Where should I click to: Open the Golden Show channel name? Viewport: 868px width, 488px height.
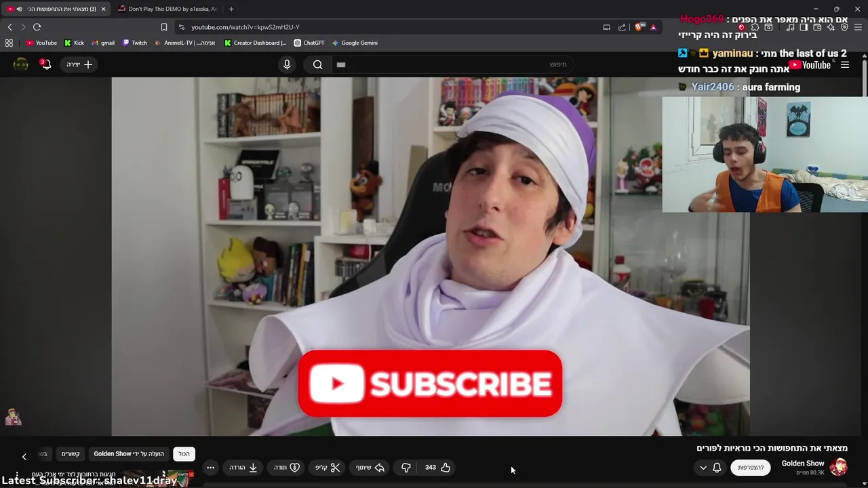pyautogui.click(x=802, y=464)
